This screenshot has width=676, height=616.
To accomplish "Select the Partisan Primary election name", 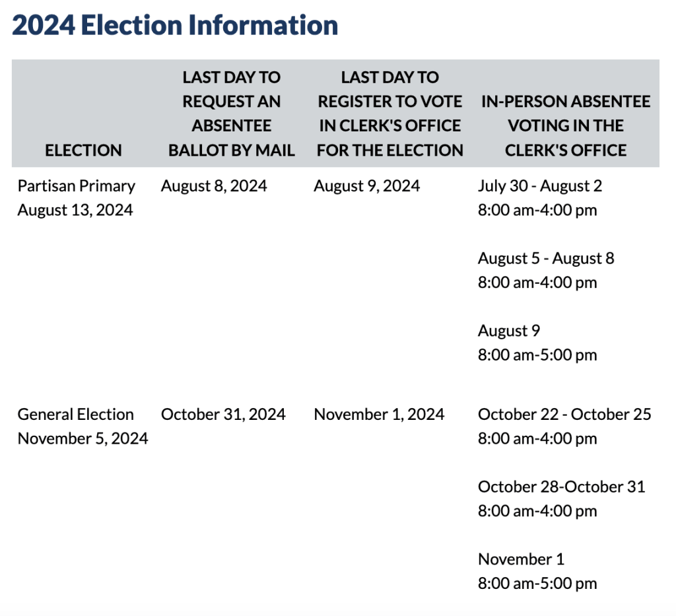I will [76, 186].
